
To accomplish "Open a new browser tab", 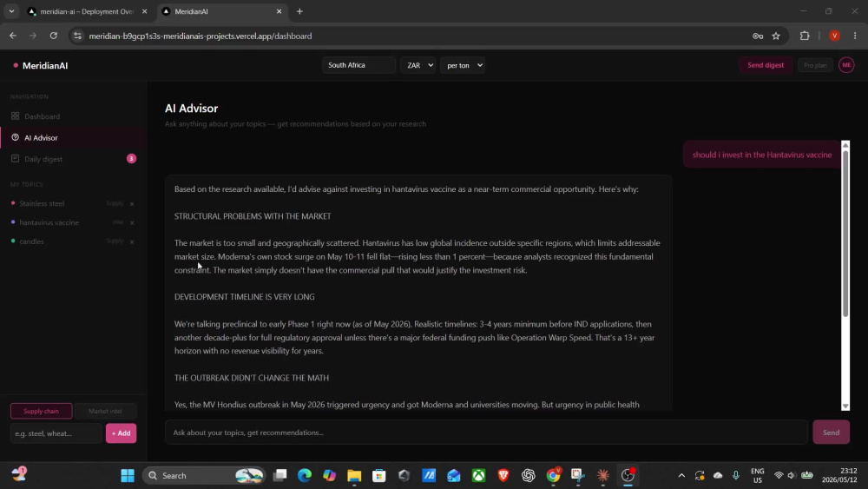I will (299, 11).
